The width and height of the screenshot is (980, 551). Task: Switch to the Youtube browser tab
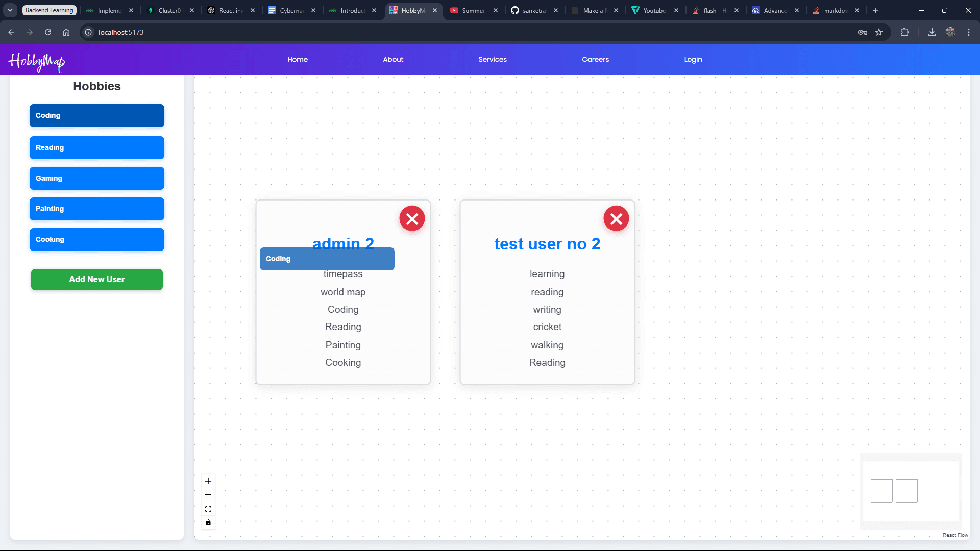click(x=654, y=10)
